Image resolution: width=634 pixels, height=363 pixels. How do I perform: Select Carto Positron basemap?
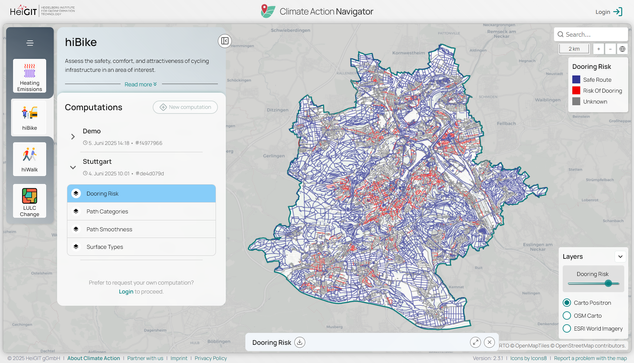pos(567,303)
